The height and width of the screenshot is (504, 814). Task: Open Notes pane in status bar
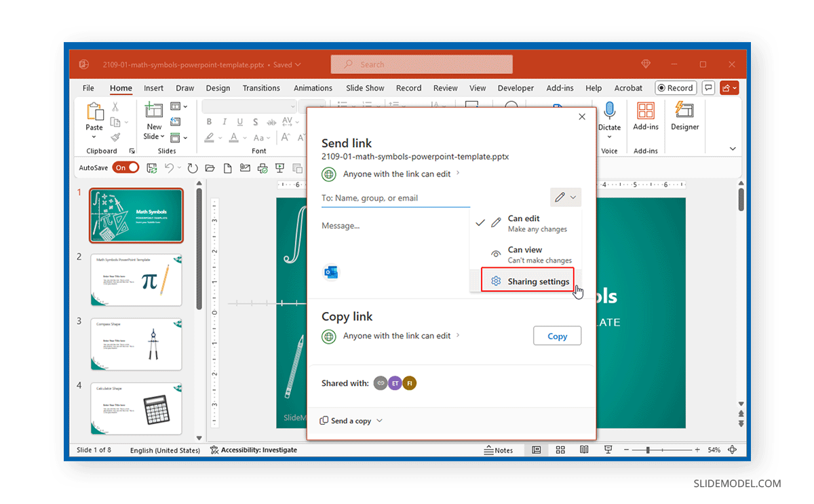point(498,450)
